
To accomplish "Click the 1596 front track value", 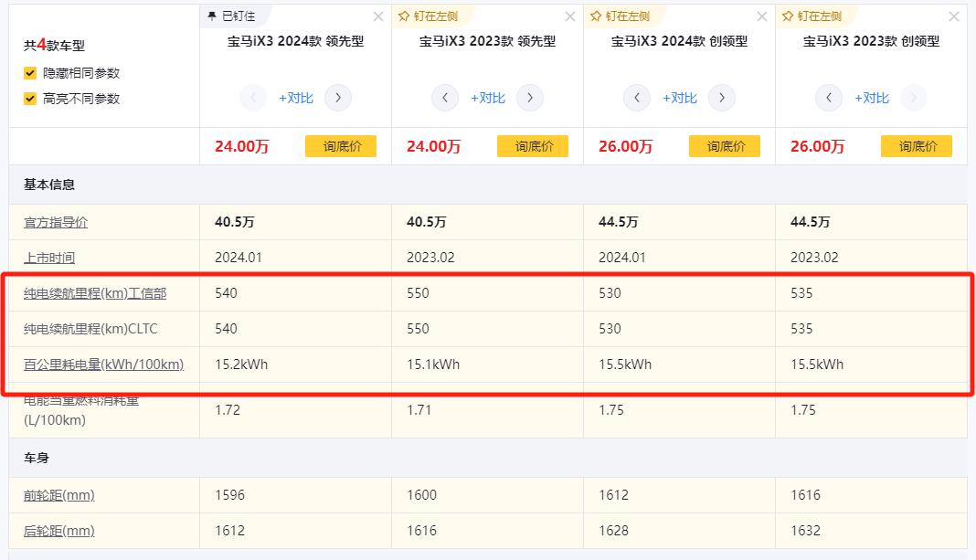I will (229, 495).
